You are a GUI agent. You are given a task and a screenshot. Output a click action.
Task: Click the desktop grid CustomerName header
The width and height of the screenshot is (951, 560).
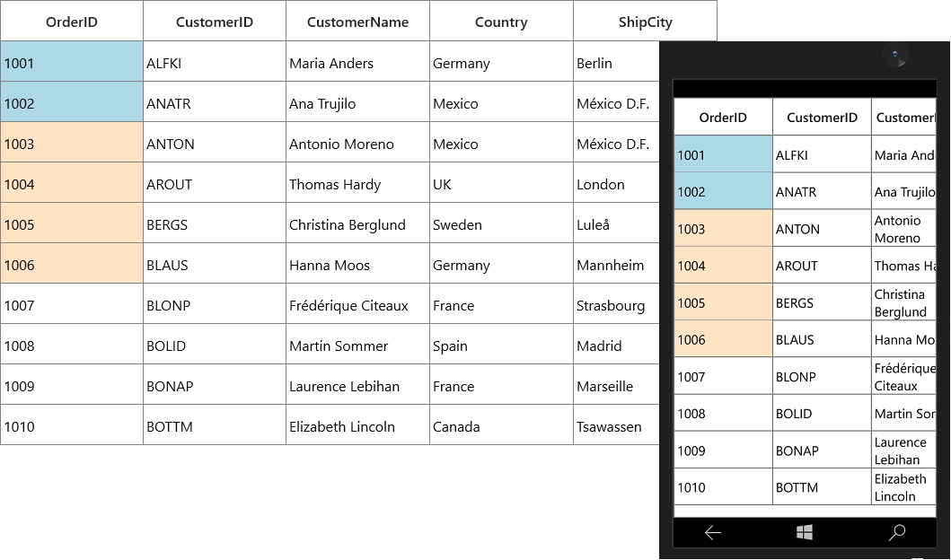[x=357, y=22]
